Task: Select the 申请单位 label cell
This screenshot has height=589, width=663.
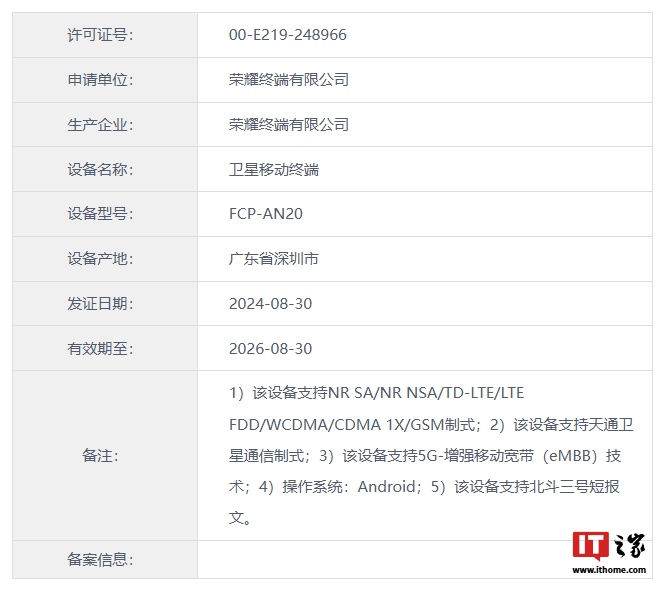Action: coord(100,80)
